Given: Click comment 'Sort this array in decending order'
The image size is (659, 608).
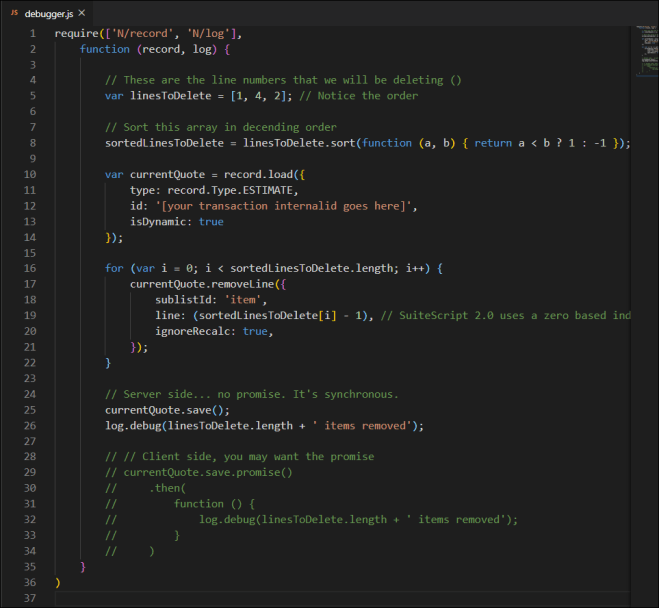Looking at the screenshot, I should [x=221, y=127].
